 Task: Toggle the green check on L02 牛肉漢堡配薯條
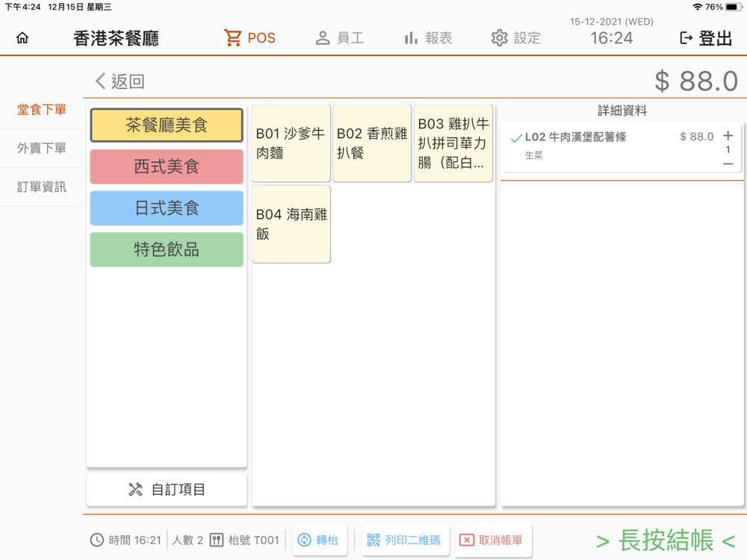(516, 138)
